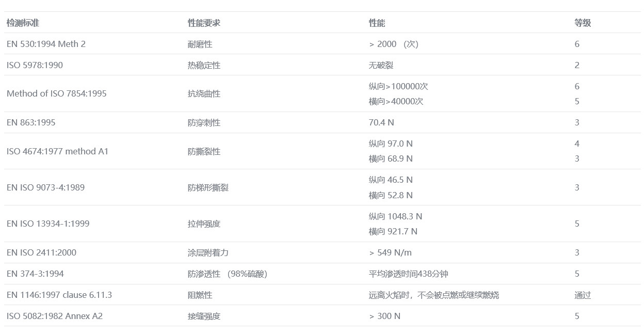Click the 检测标准 column header
644x334 pixels.
23,23
